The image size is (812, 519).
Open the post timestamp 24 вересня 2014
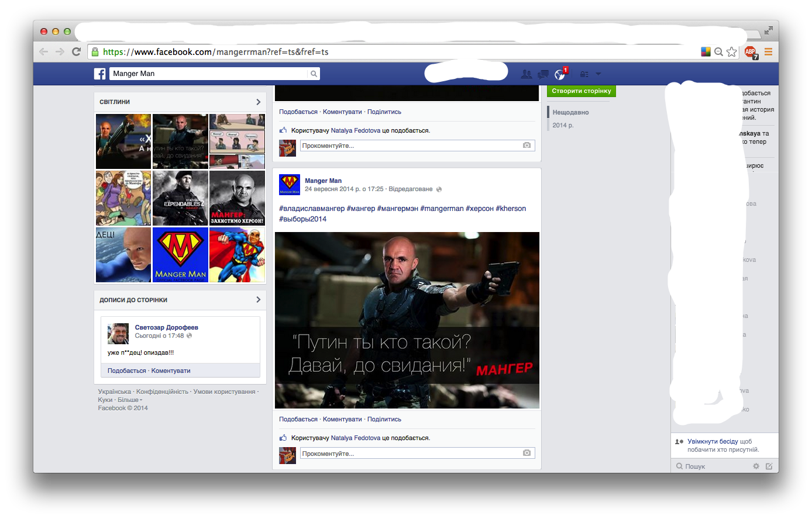point(344,189)
